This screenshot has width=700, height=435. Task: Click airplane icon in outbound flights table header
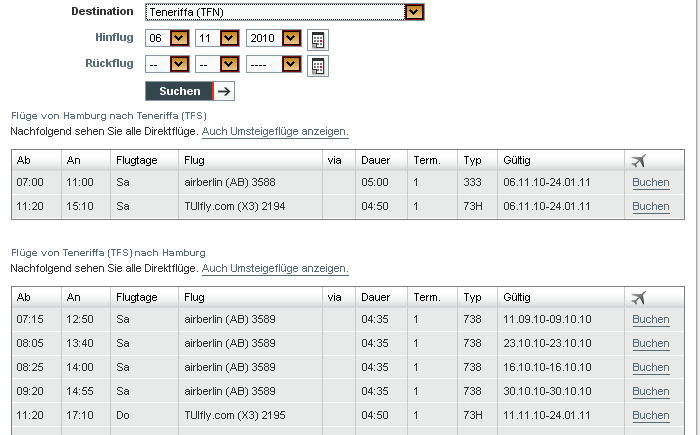tap(639, 160)
